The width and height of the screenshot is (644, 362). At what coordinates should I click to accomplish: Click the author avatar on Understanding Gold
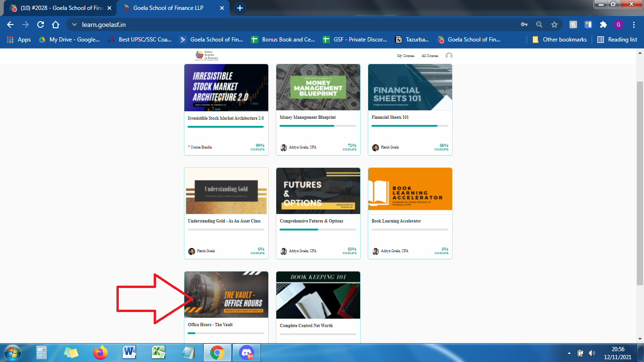[x=191, y=251]
